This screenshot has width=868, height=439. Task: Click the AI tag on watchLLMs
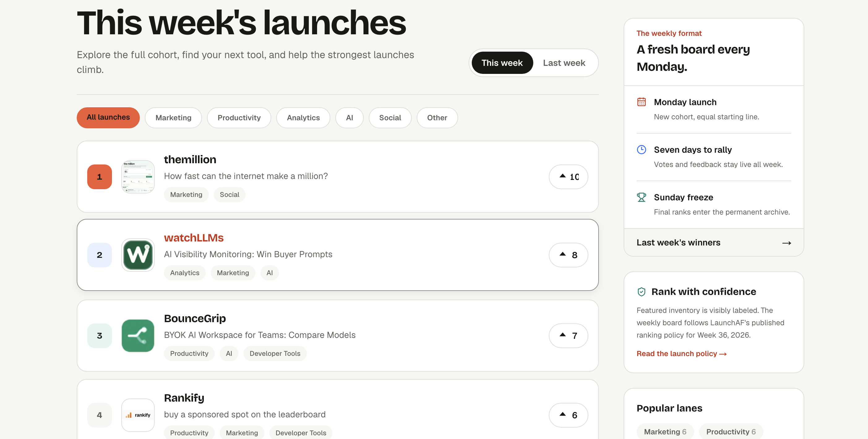click(269, 273)
